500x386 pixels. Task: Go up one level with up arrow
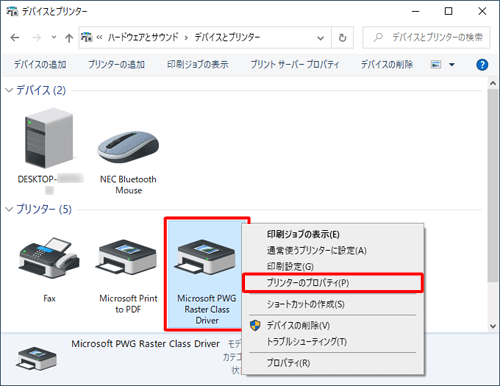tap(69, 38)
